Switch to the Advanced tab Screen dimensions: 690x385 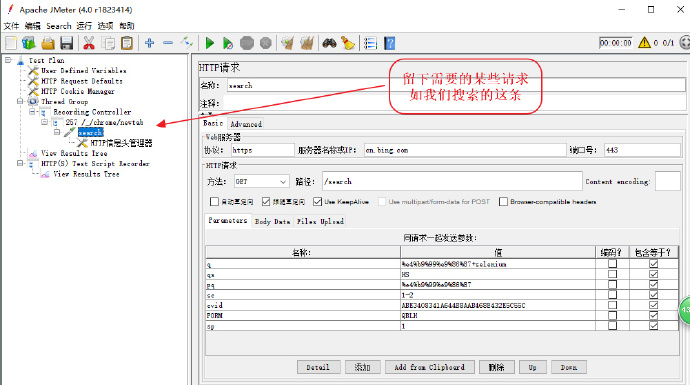246,124
